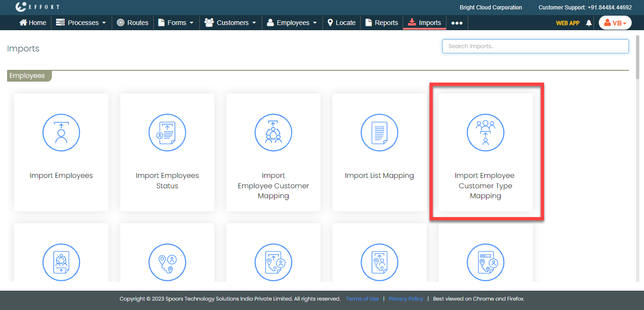This screenshot has width=644, height=310.
Task: Open the Customers dropdown menu
Action: [x=231, y=23]
